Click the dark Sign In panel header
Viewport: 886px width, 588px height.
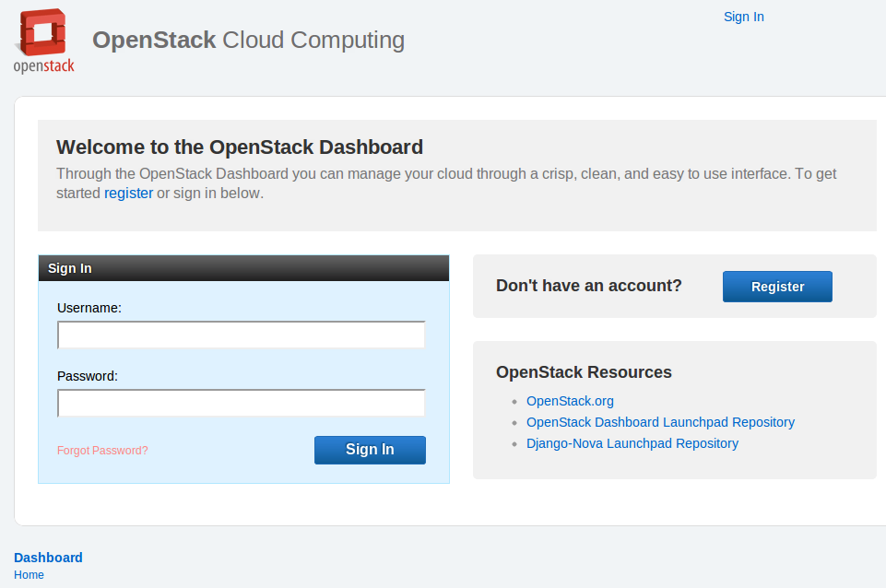tap(243, 268)
